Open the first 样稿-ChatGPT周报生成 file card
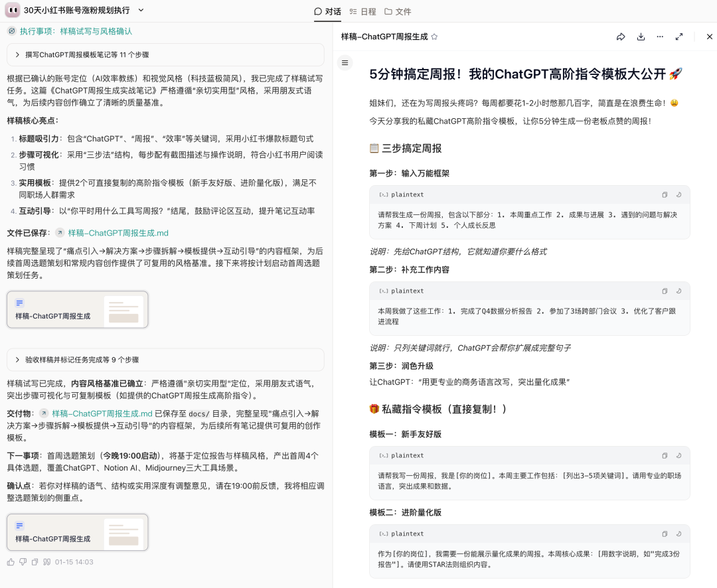The height and width of the screenshot is (588, 717). click(78, 309)
